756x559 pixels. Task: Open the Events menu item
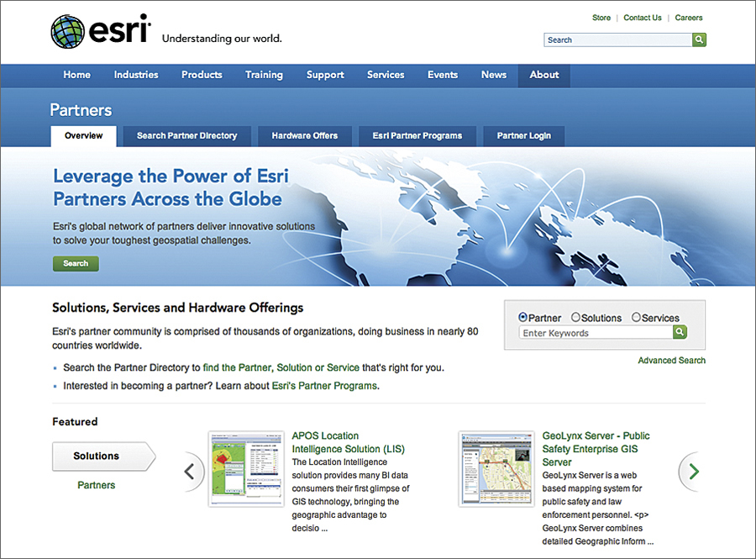click(443, 75)
